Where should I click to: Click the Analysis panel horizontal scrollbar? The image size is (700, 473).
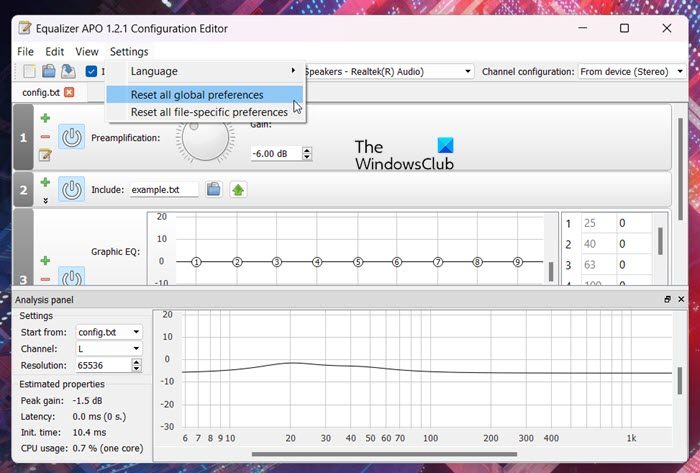point(384,454)
